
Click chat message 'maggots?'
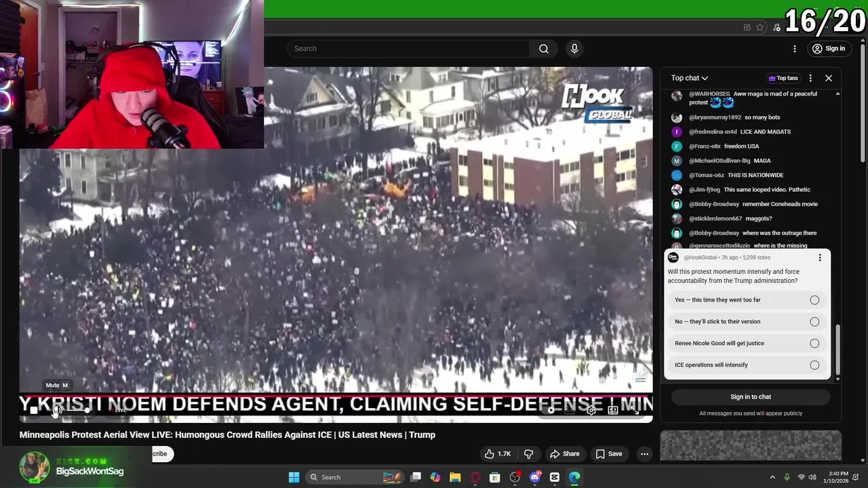[759, 219]
